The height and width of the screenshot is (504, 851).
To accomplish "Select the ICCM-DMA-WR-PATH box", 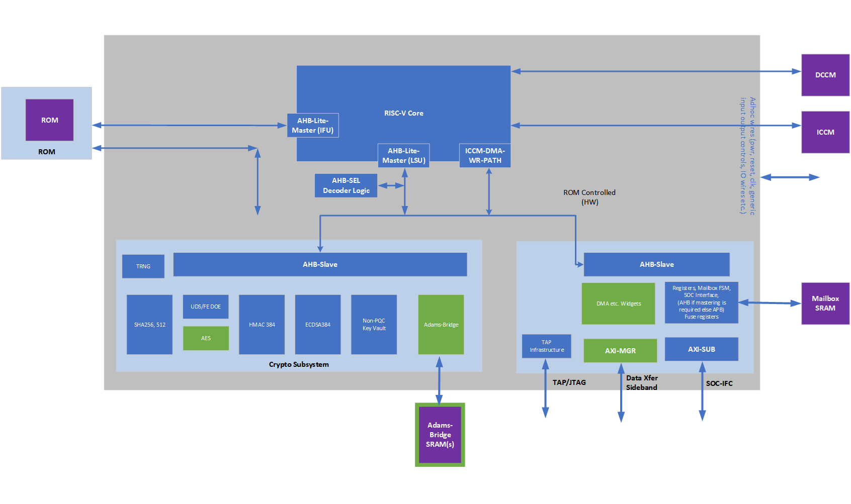I will (485, 156).
